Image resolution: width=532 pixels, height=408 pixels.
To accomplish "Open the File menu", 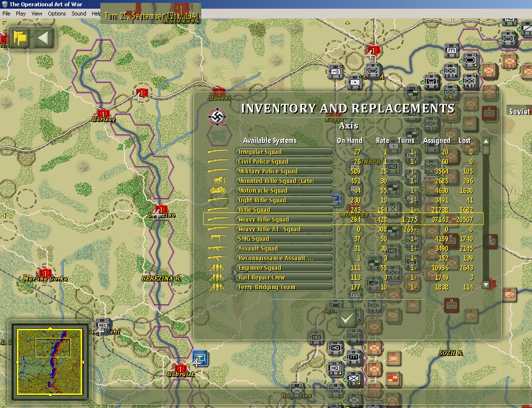I will 6,14.
